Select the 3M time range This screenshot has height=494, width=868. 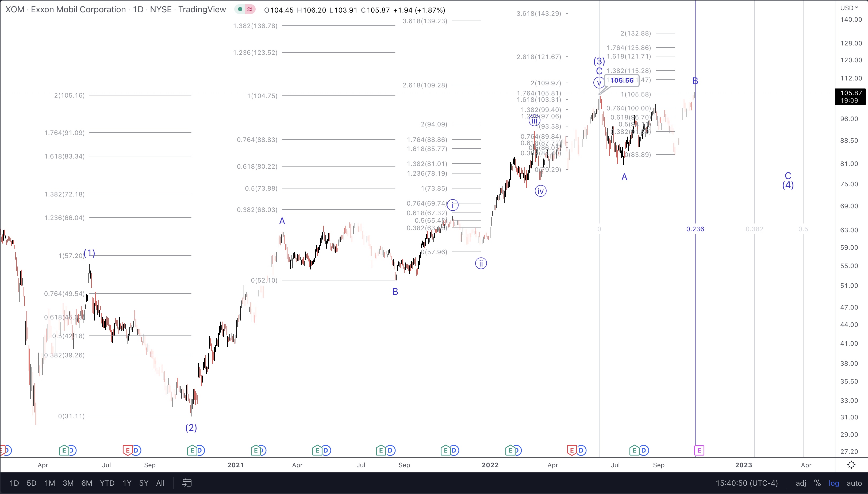pos(68,483)
